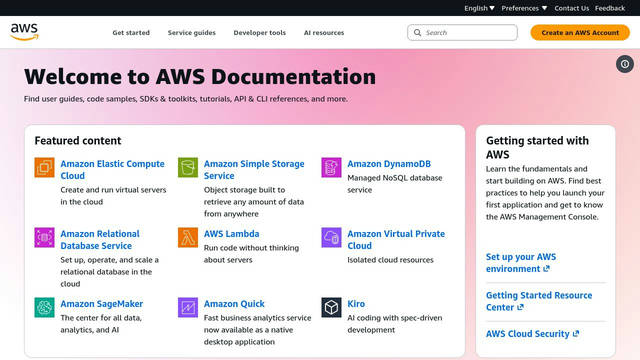Open the Amazon Quick link
The image size is (640, 360).
[234, 304]
